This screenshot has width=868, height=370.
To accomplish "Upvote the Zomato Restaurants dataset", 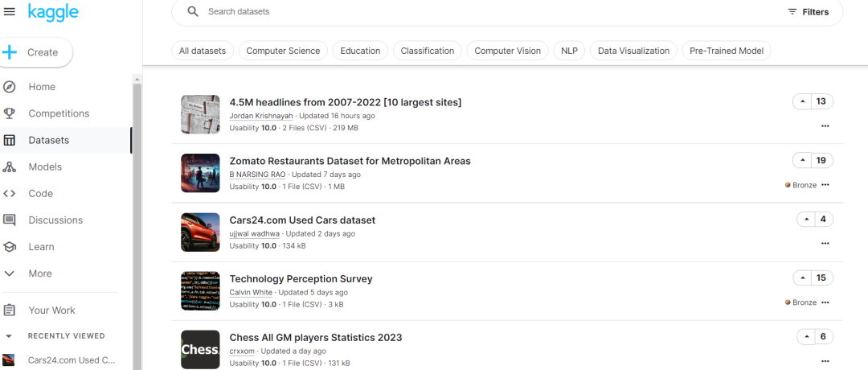I will point(802,161).
